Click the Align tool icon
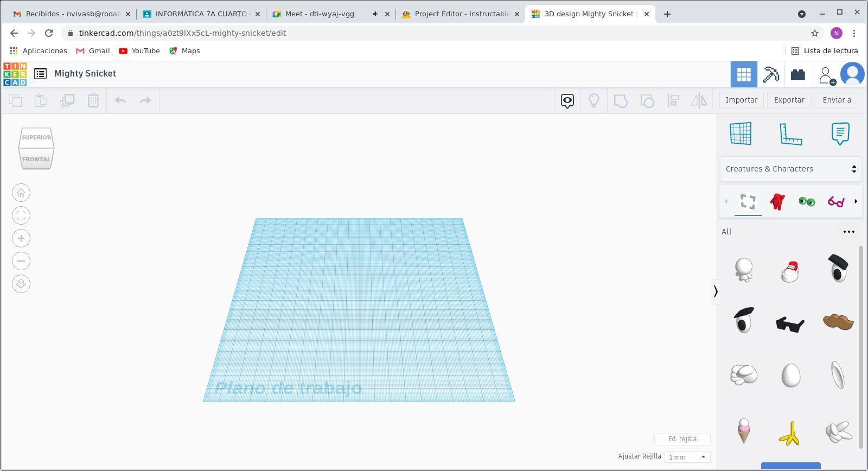The image size is (868, 471). pyautogui.click(x=673, y=100)
